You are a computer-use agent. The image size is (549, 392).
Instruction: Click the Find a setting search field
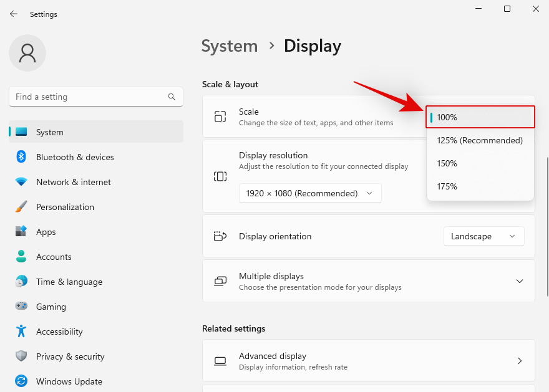click(x=95, y=97)
